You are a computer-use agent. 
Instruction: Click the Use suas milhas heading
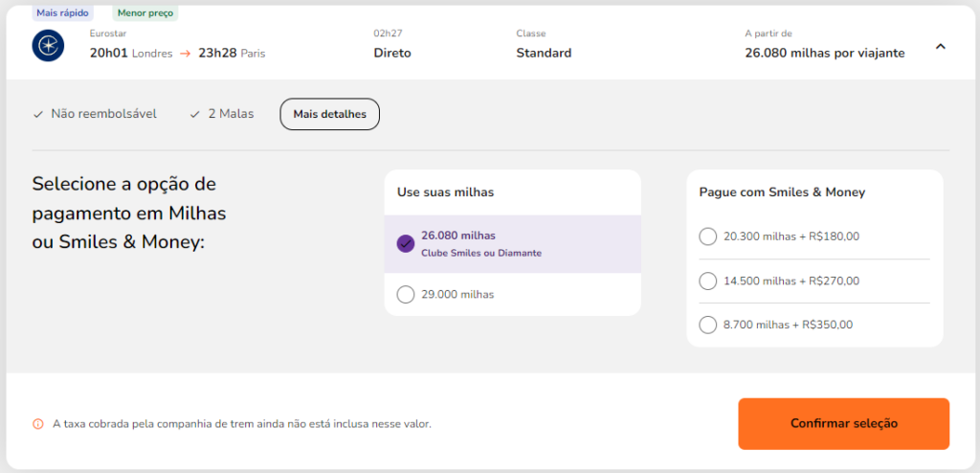(x=445, y=192)
